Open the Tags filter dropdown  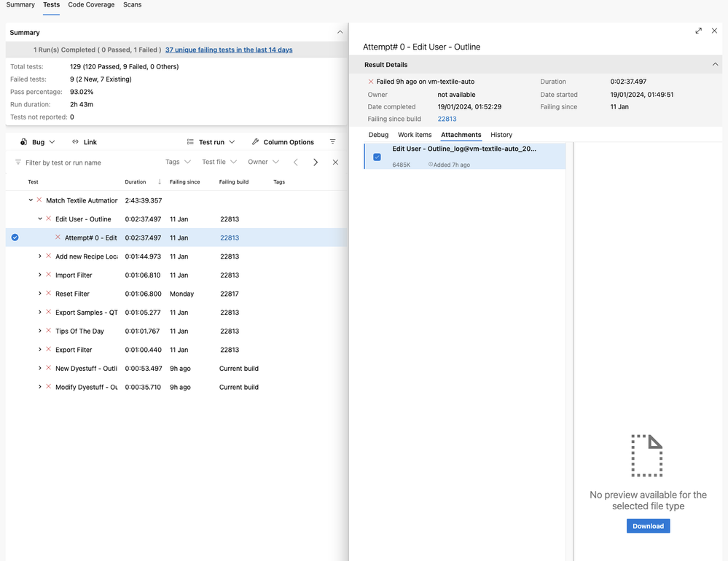tap(178, 162)
